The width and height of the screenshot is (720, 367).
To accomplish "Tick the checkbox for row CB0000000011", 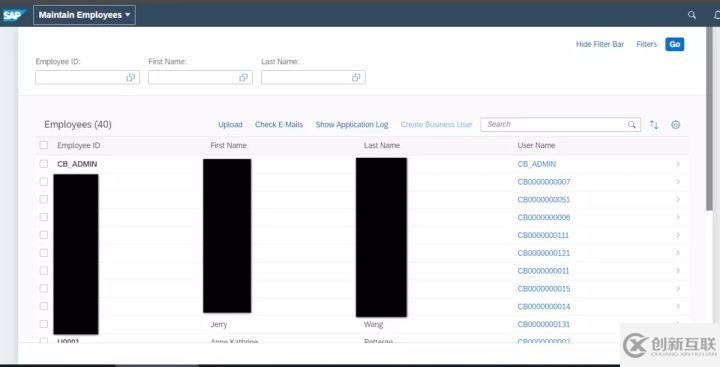I will (44, 271).
